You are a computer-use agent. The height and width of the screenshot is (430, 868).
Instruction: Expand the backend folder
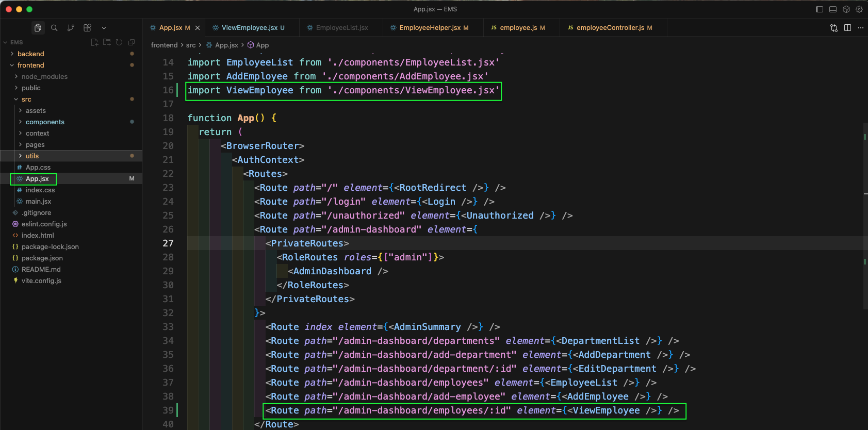pyautogui.click(x=71, y=54)
